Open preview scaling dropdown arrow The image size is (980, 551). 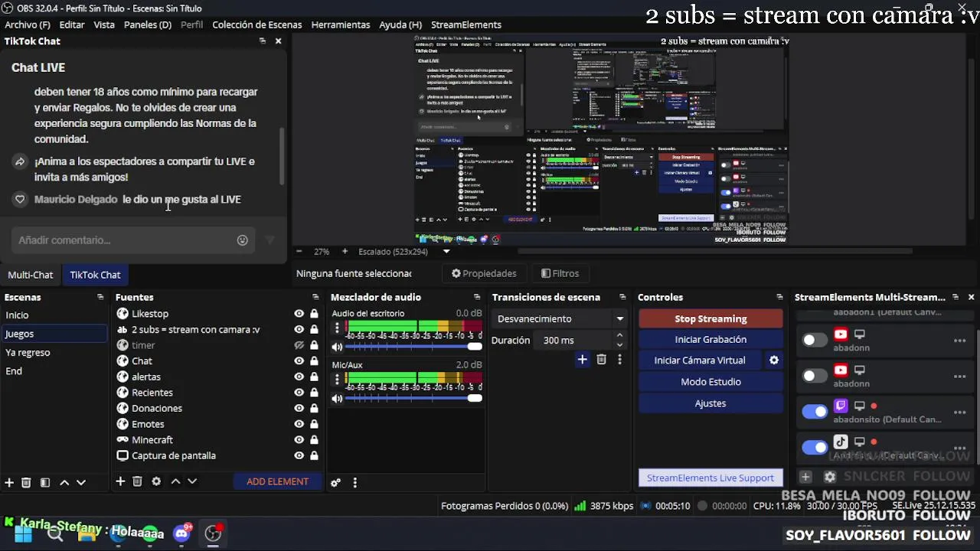pyautogui.click(x=446, y=251)
